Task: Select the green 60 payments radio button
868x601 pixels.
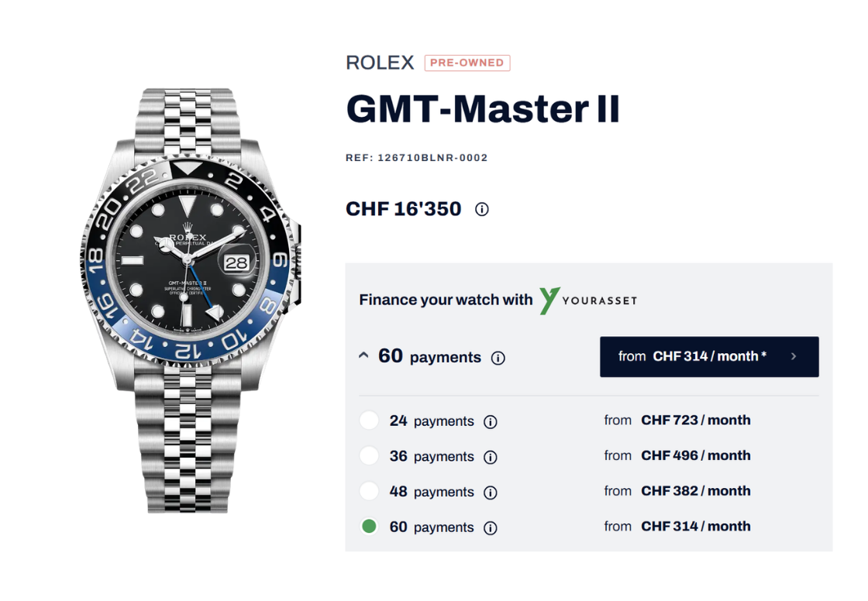Action: (369, 527)
